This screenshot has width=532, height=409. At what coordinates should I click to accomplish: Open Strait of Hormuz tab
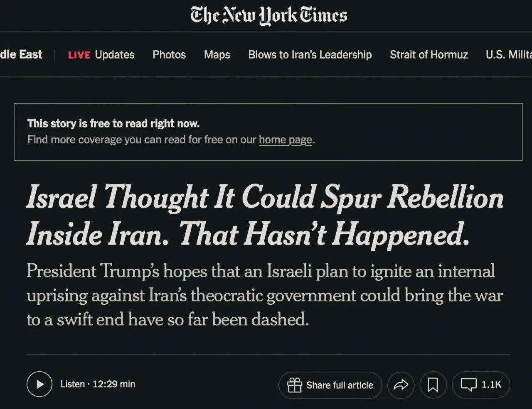pyautogui.click(x=429, y=55)
